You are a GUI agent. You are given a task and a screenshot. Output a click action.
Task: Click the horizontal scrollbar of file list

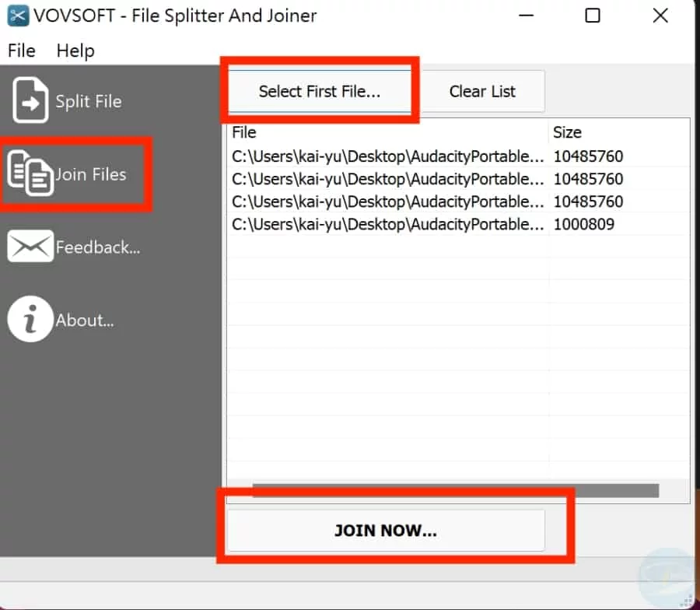click(455, 490)
